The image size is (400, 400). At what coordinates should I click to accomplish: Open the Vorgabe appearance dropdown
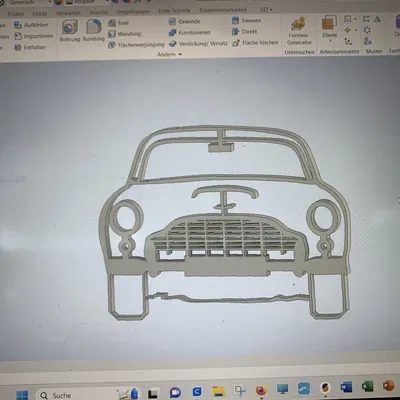[87, 2]
